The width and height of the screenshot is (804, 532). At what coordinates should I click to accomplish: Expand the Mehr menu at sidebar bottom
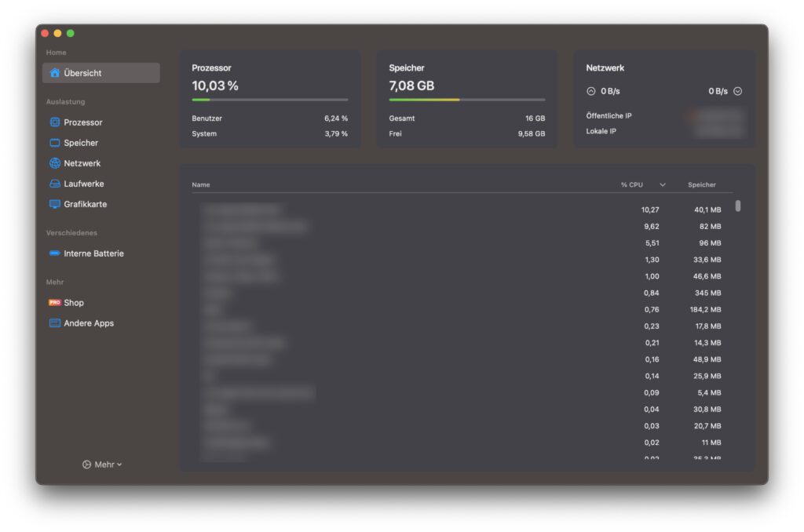(x=102, y=465)
